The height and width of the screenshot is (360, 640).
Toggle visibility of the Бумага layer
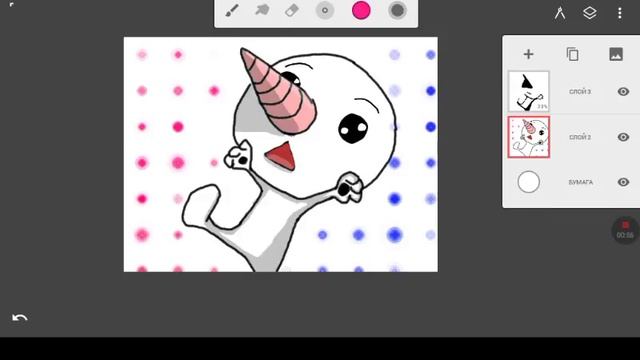[x=623, y=182]
